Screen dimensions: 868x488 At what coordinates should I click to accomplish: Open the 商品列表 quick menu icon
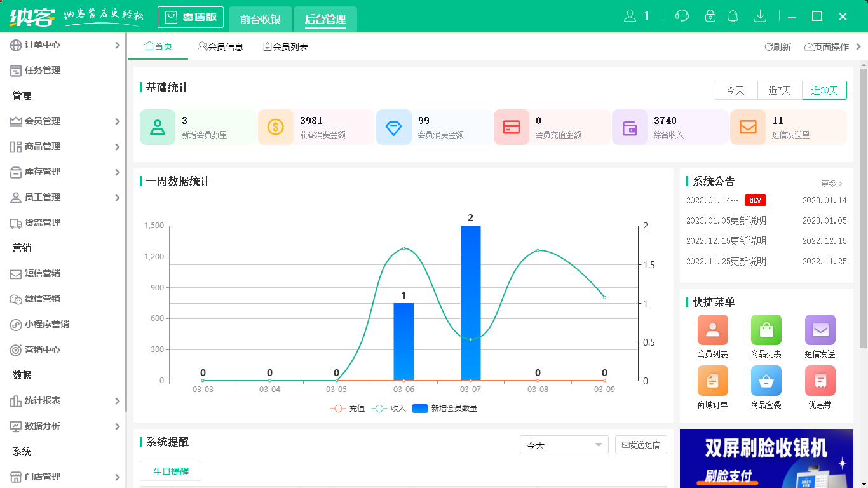766,329
